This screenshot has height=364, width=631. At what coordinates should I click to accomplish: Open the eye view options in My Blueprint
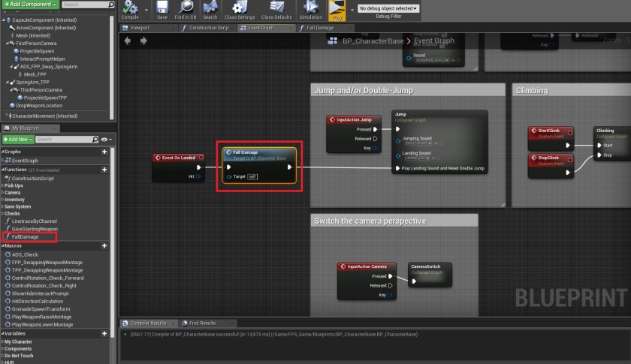click(x=105, y=140)
